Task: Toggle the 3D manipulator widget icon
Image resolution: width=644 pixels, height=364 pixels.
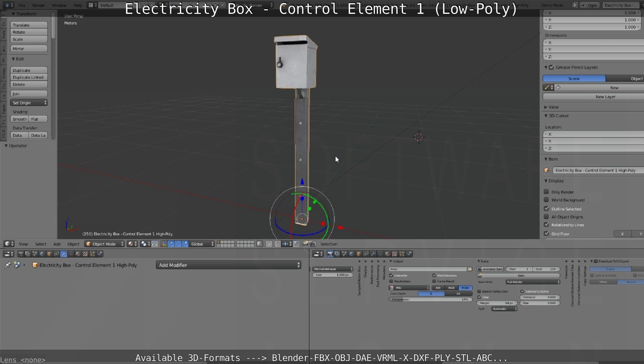Action: point(164,244)
